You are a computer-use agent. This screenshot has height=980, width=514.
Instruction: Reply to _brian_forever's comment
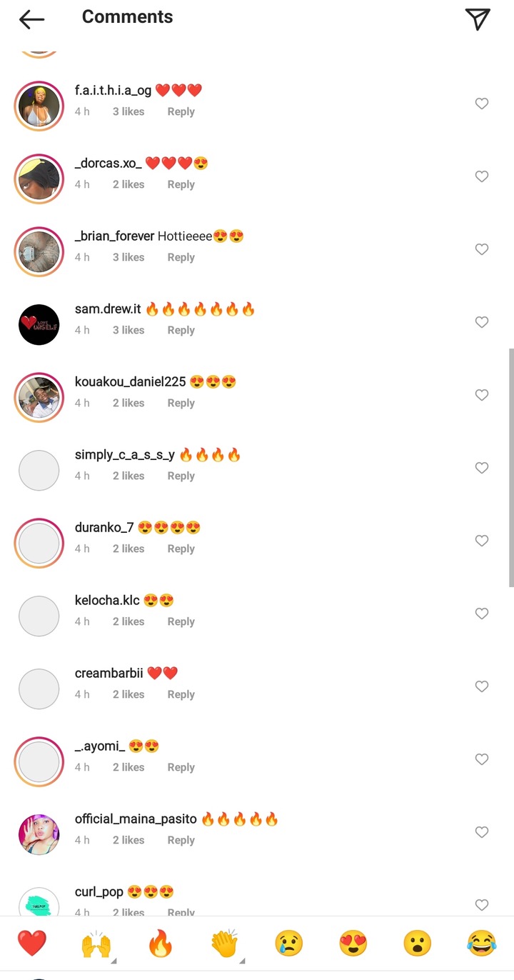pyautogui.click(x=181, y=257)
